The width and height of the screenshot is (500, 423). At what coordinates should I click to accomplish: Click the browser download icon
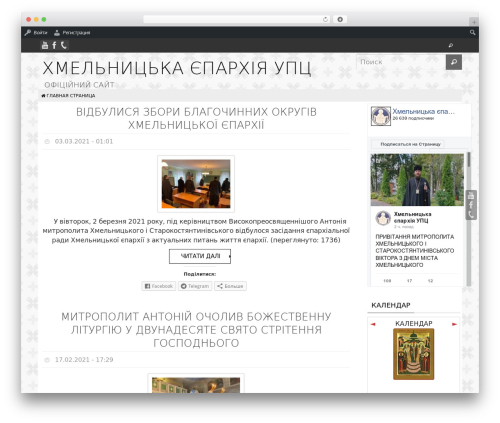pyautogui.click(x=340, y=19)
